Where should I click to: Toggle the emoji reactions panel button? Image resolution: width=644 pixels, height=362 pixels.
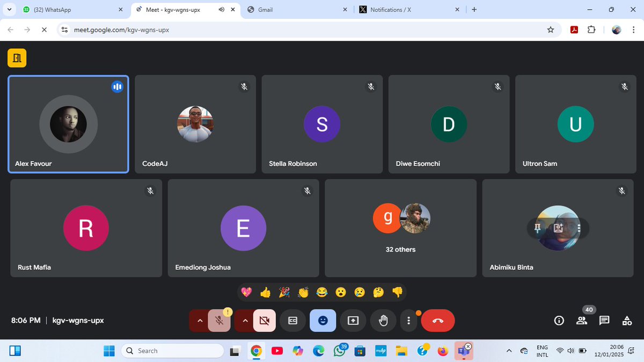[323, 321]
